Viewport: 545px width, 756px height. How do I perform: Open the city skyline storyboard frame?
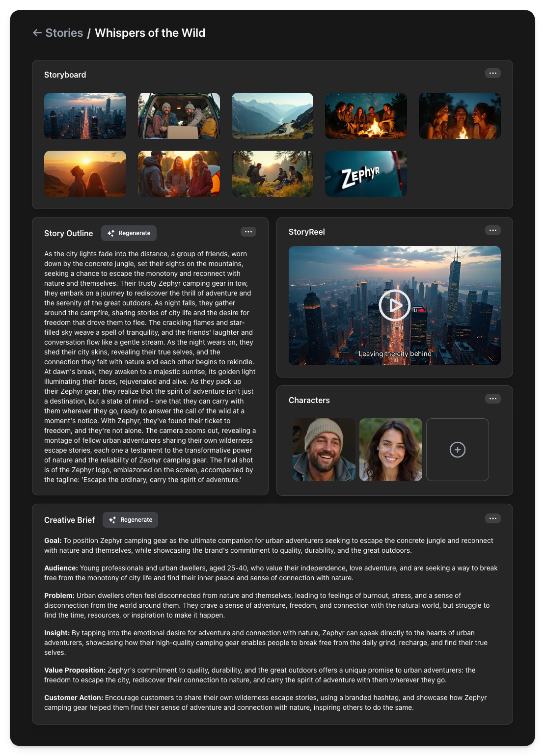[x=85, y=116]
